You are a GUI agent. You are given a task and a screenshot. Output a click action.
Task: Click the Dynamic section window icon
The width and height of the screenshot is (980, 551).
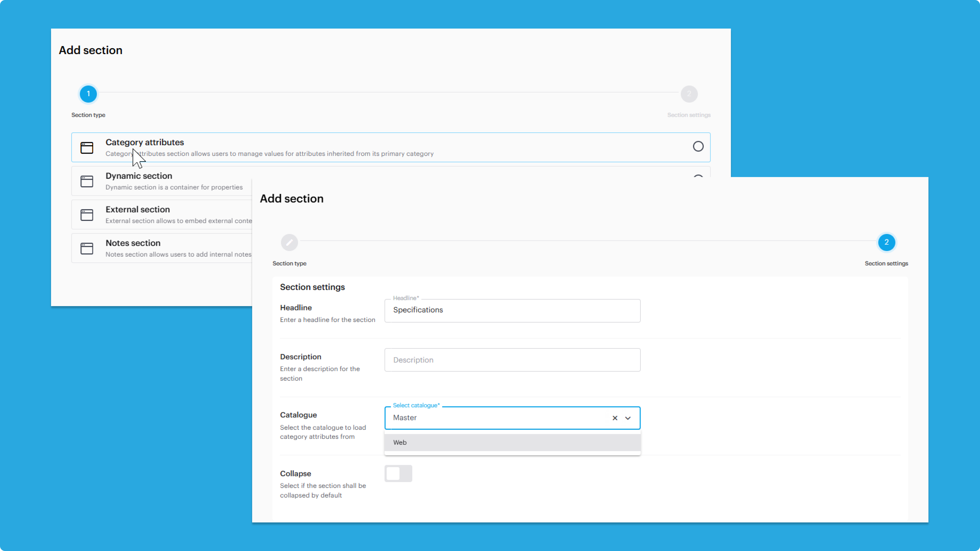click(87, 181)
